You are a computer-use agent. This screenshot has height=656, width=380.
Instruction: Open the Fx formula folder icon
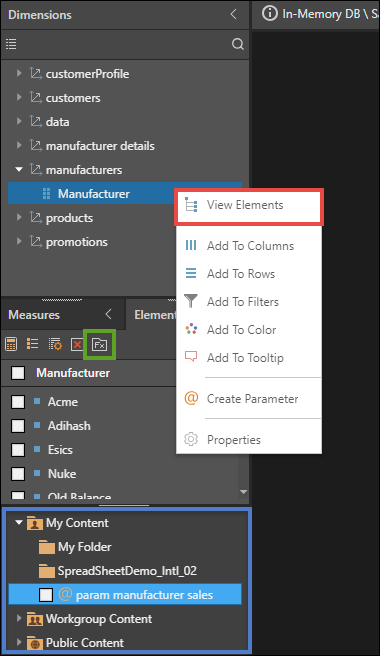point(100,344)
